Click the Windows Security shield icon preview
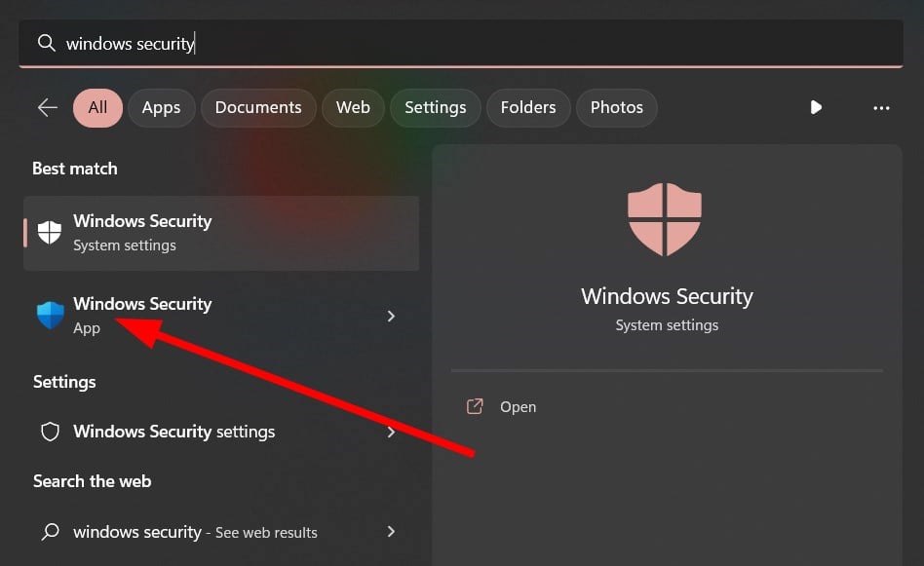This screenshot has height=566, width=924. point(666,219)
